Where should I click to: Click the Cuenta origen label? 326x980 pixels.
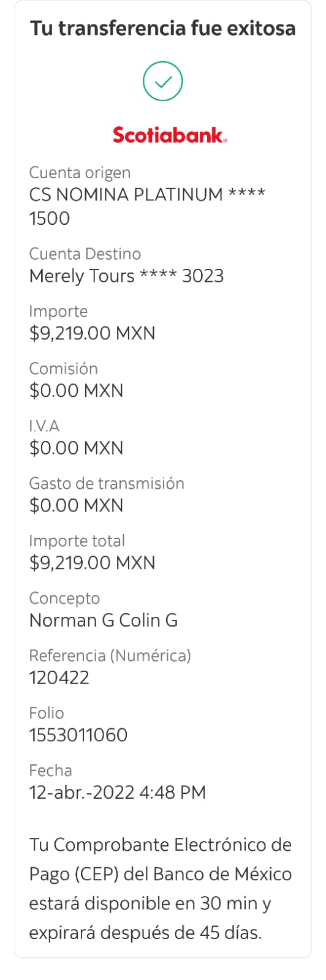point(80,173)
